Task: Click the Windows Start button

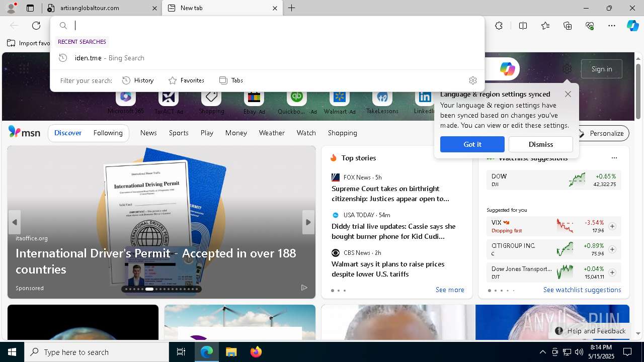Action: click(12, 352)
